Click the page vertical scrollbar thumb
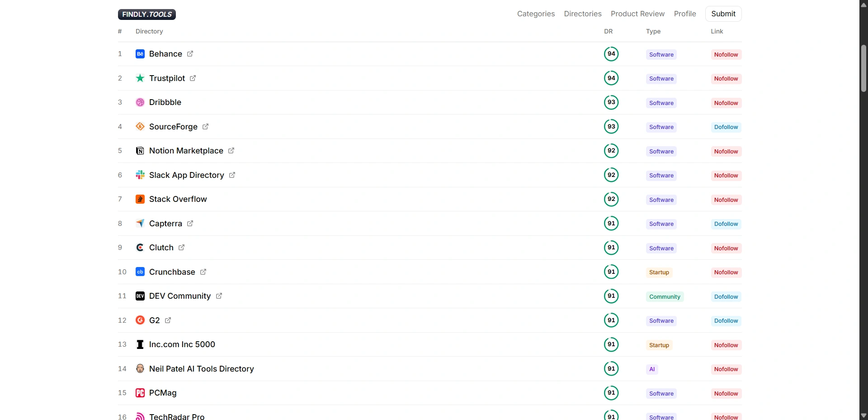 [x=863, y=68]
